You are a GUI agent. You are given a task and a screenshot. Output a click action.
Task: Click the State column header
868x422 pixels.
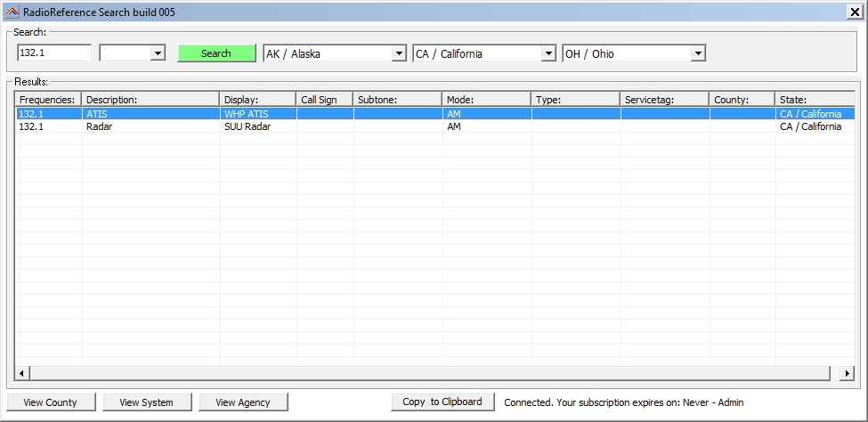click(x=808, y=100)
